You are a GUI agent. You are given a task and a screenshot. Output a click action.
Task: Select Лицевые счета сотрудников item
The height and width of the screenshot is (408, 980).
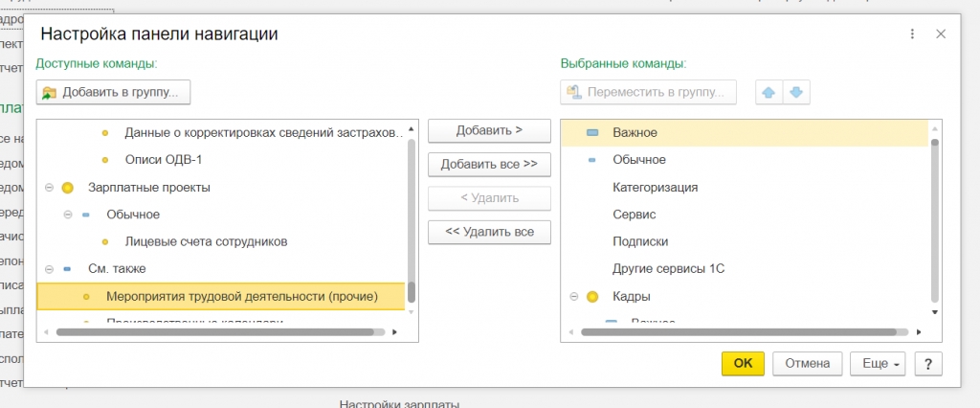click(206, 241)
